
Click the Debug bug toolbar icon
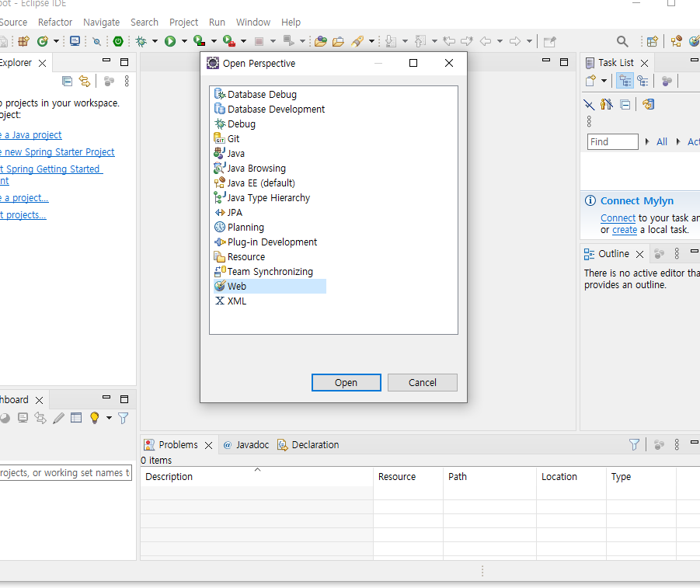coord(141,41)
